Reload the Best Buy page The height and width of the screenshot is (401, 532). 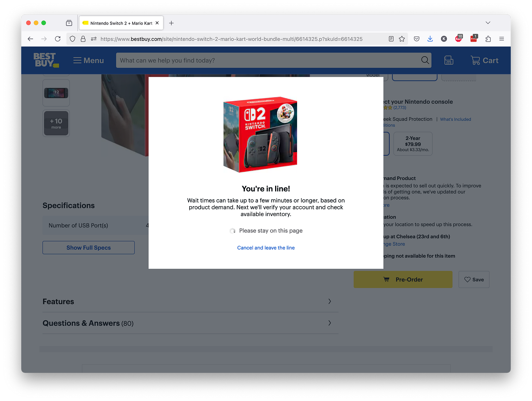[x=58, y=39]
